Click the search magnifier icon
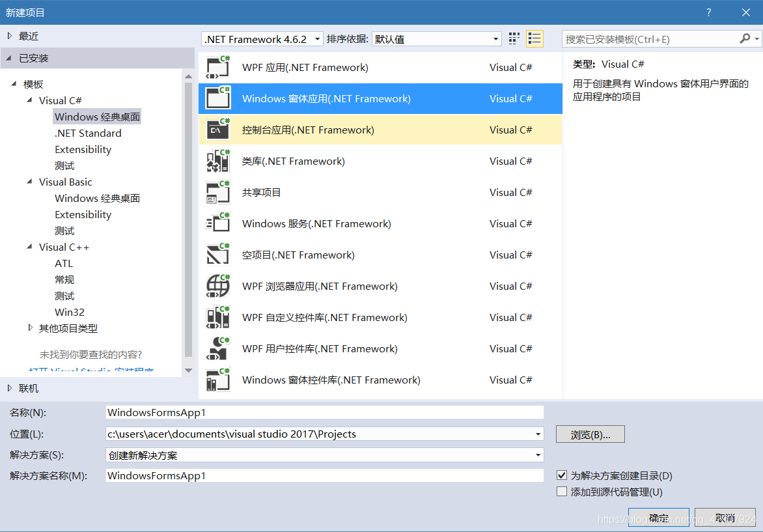Viewport: 763px width, 532px height. click(745, 38)
